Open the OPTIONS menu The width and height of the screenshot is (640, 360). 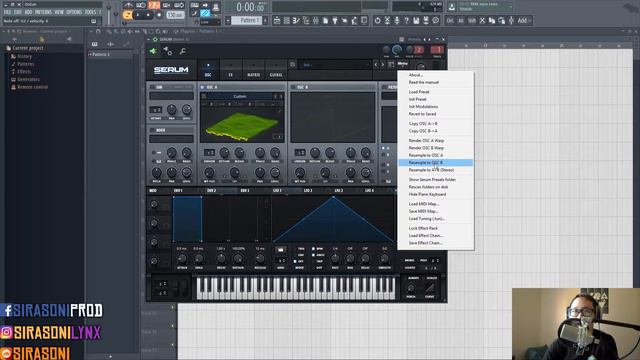74,12
